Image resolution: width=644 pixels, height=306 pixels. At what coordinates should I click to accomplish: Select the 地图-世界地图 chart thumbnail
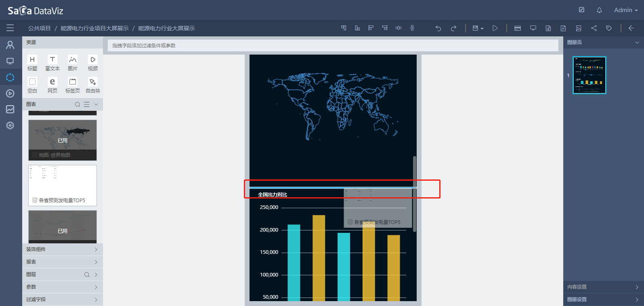tap(63, 140)
